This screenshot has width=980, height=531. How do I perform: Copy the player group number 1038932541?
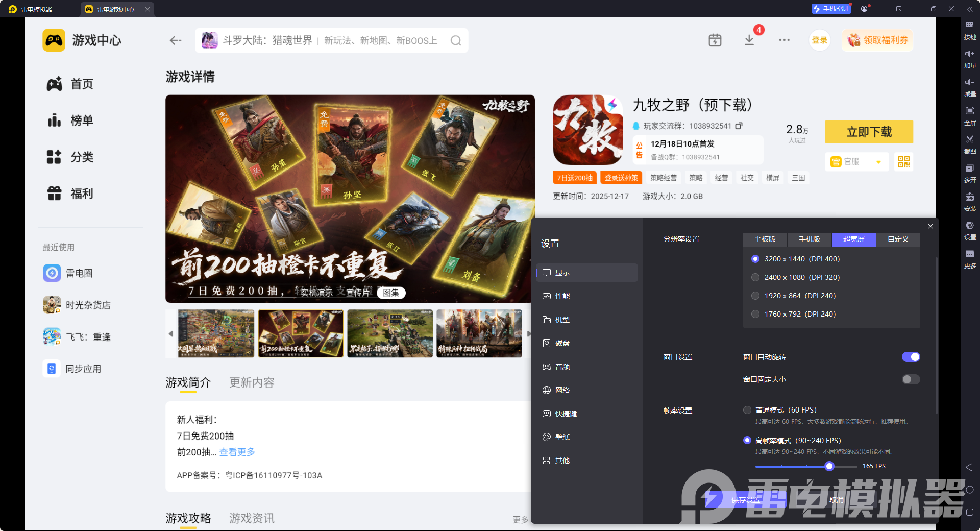739,126
